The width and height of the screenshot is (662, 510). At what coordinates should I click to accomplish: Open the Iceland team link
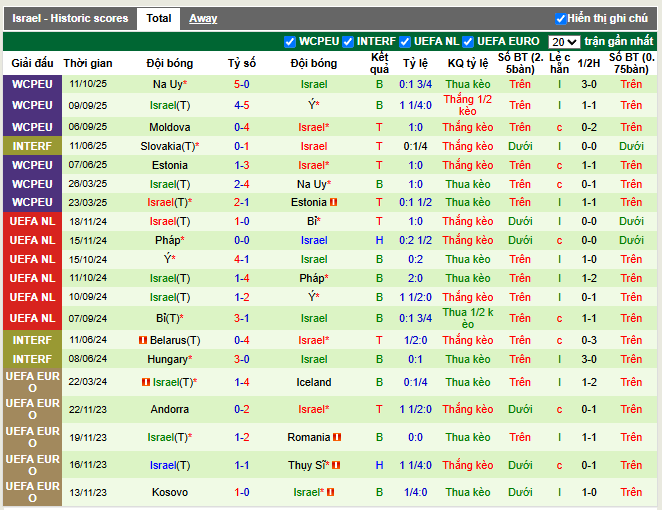[314, 382]
